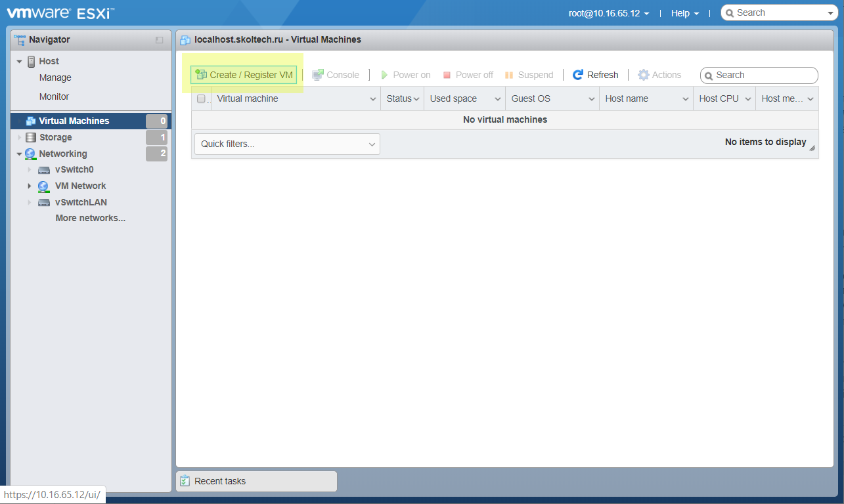Click the magnifier icon in table search
Image resolution: width=844 pixels, height=504 pixels.
709,75
